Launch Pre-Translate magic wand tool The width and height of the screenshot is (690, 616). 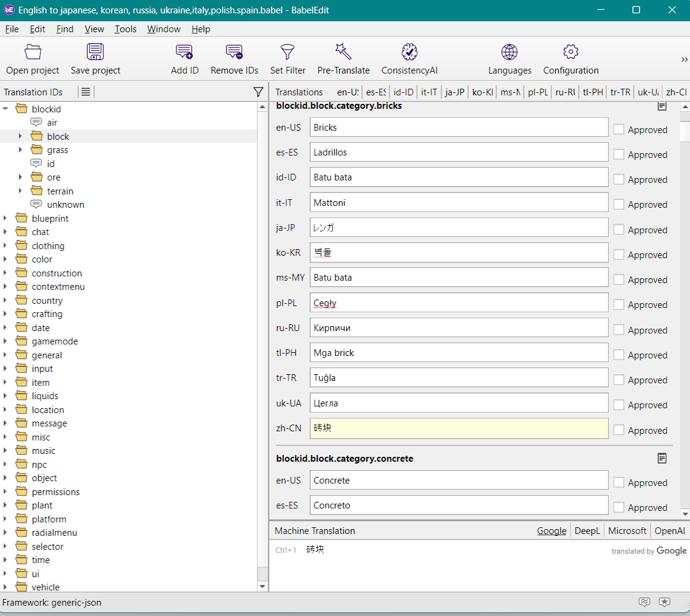343,52
